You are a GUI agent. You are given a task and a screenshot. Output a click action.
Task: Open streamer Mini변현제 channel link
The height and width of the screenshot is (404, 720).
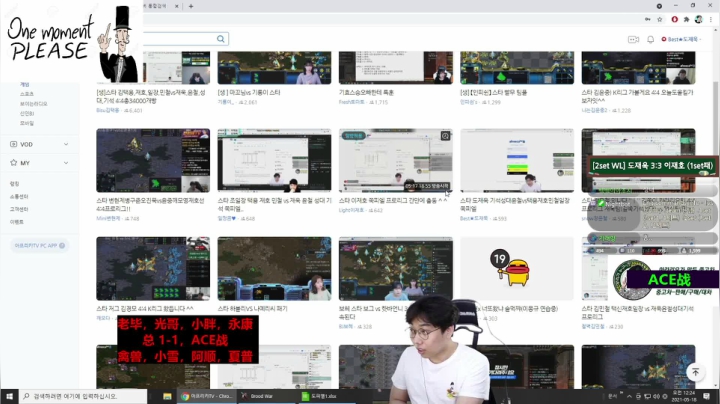[108, 219]
